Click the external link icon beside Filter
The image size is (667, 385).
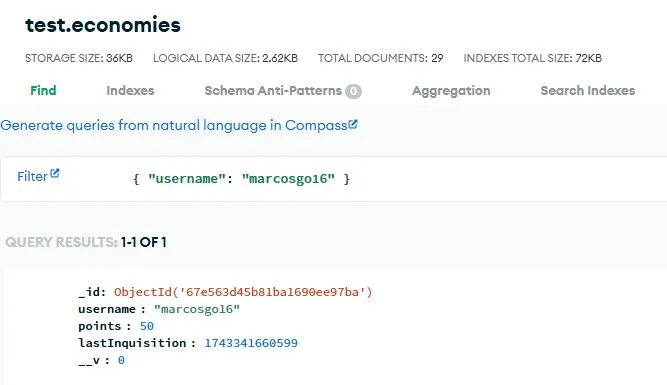click(x=54, y=174)
